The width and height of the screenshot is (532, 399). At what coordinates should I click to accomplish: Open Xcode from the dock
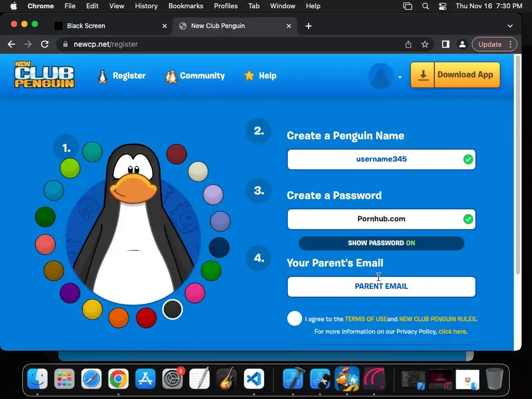tap(293, 379)
